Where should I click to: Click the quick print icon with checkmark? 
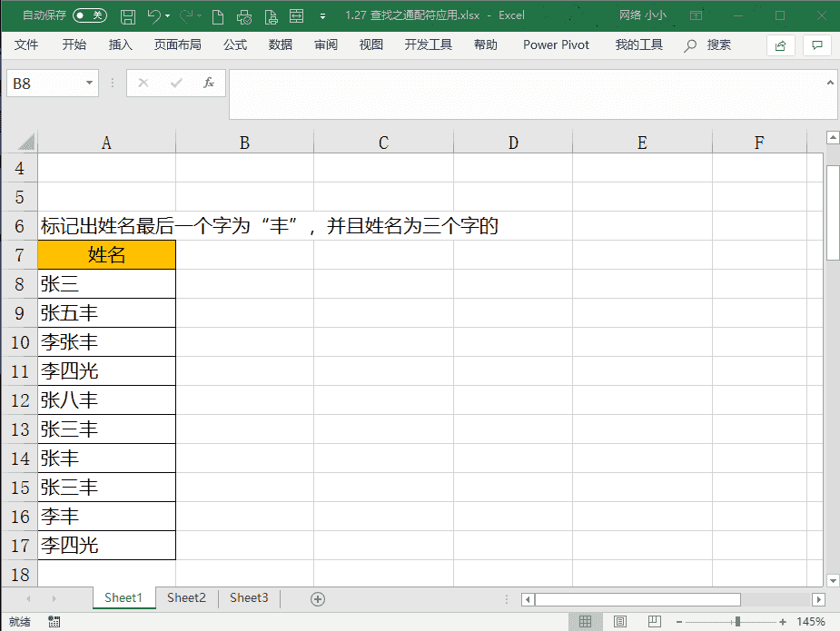click(243, 16)
